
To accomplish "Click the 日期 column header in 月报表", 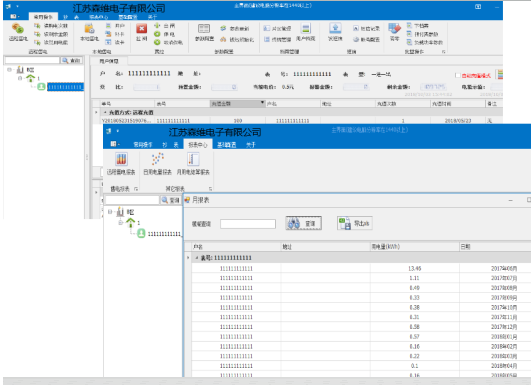I will 495,247.
